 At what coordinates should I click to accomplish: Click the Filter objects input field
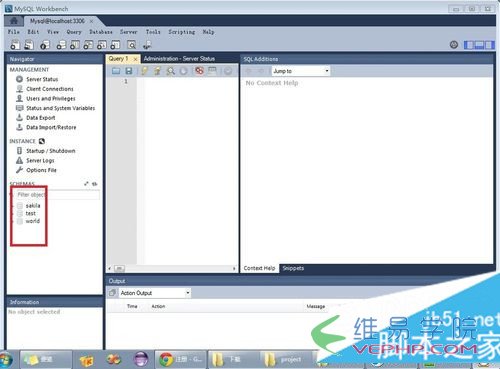[x=57, y=195]
